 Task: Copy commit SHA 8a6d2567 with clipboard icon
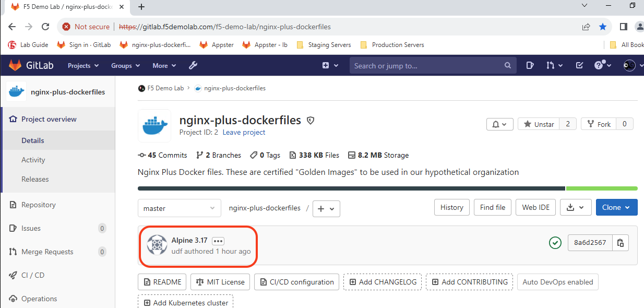click(x=621, y=242)
